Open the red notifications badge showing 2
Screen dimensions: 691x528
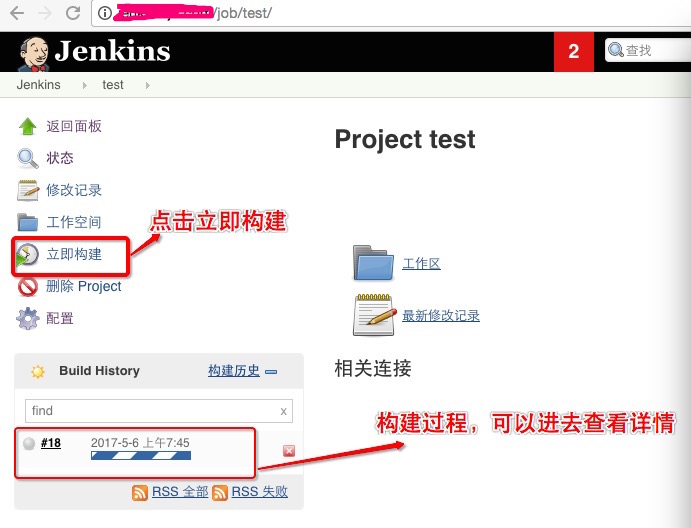click(573, 51)
